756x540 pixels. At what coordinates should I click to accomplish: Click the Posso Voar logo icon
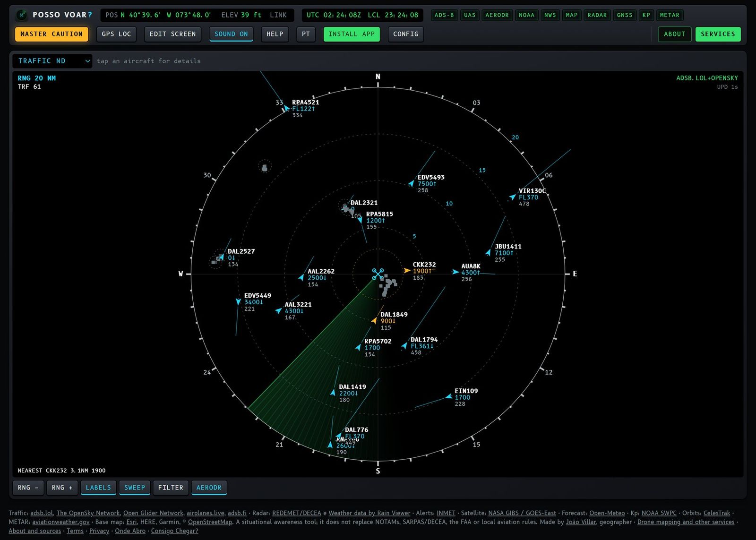(x=22, y=15)
